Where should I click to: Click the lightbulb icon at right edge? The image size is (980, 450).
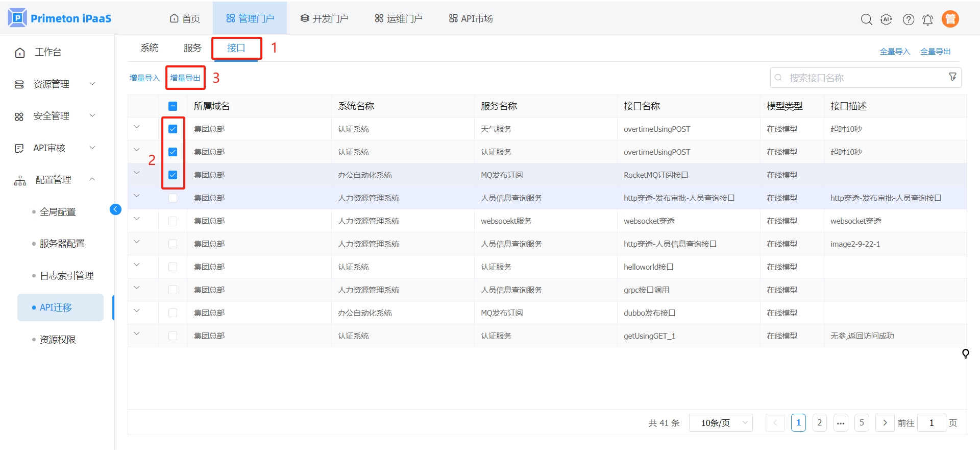(965, 353)
